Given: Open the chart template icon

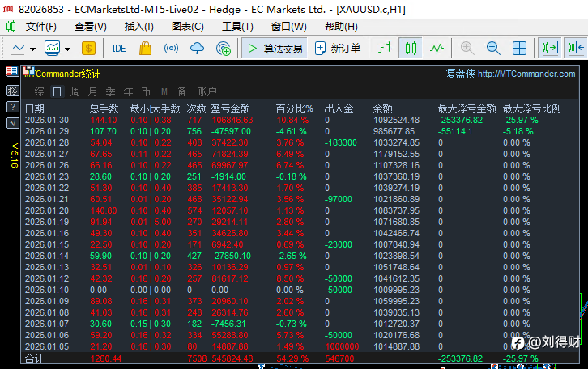Looking at the screenshot, I should coord(52,48).
